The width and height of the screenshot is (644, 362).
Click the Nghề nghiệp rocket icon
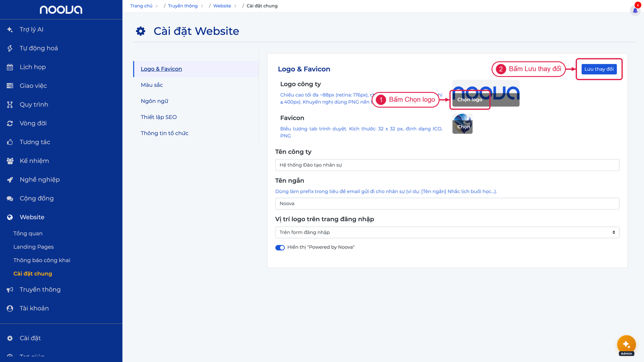click(x=10, y=180)
